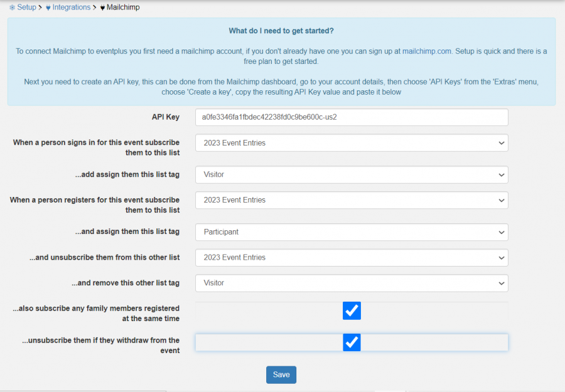Click the Mailchimp chimp icon in breadcrumb
This screenshot has width=565, height=392.
[102, 7]
